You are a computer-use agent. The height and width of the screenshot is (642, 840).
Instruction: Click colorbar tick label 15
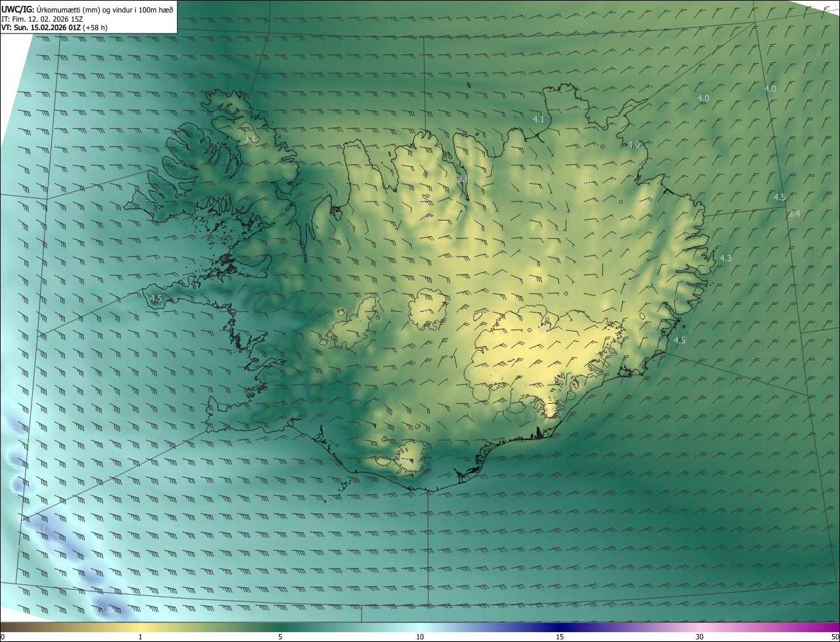coord(560,637)
